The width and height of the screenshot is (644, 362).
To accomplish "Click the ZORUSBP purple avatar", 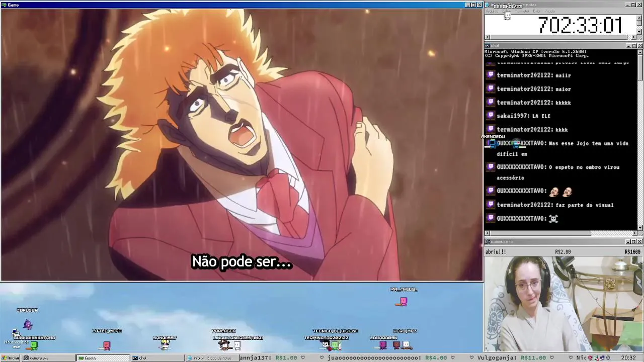I will [28, 324].
